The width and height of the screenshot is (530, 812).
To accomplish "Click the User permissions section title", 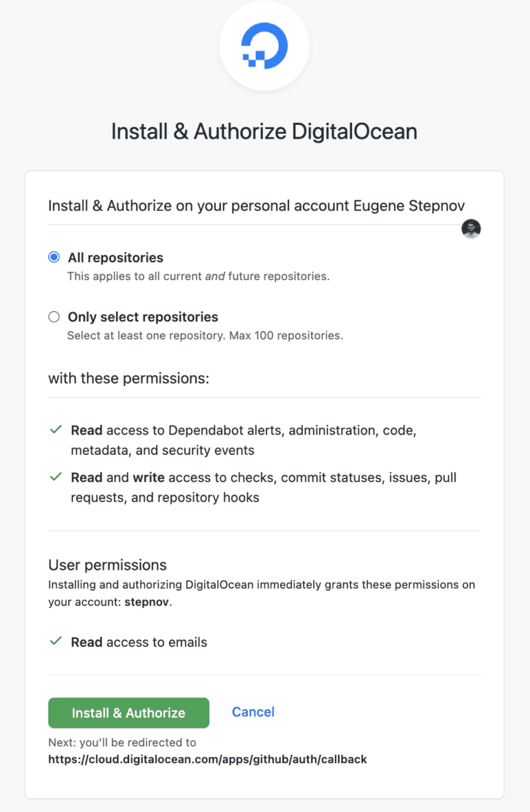I will click(108, 564).
